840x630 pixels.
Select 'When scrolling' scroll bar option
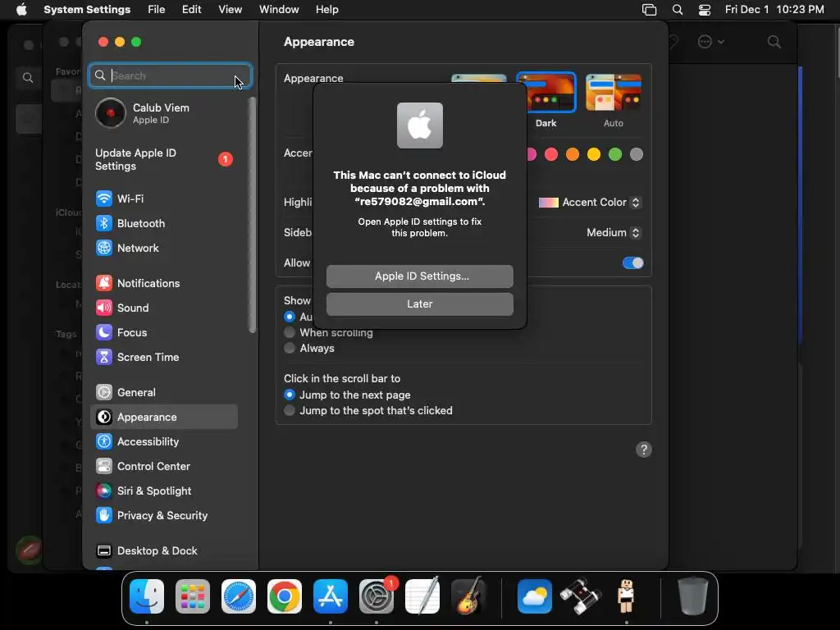290,333
